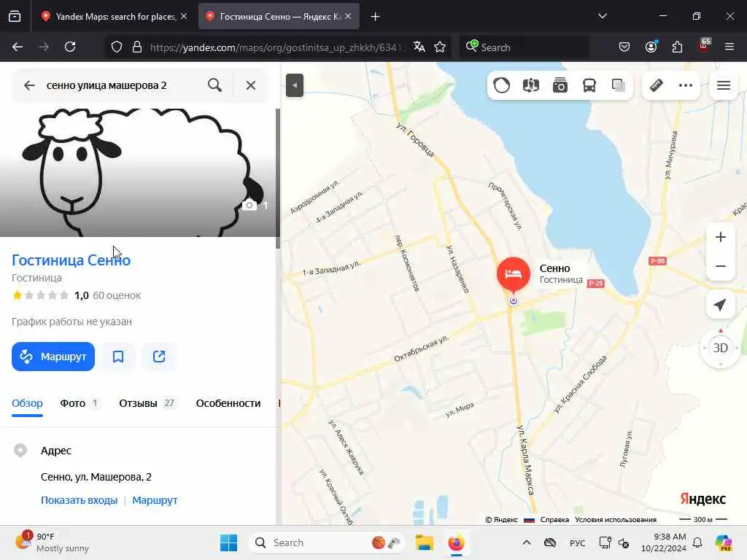This screenshot has height=560, width=747.
Task: Show hidden system tray icons
Action: 527,542
